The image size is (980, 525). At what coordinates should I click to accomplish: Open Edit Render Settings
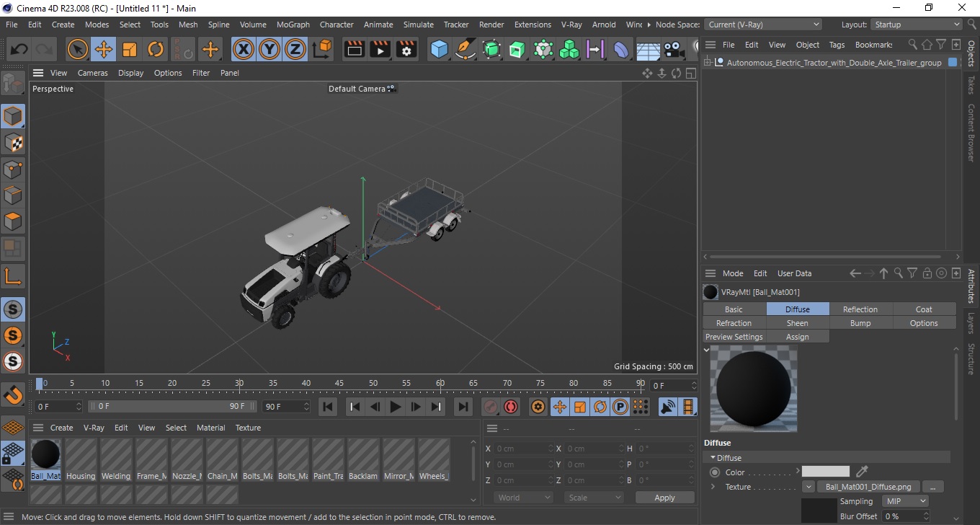(406, 50)
